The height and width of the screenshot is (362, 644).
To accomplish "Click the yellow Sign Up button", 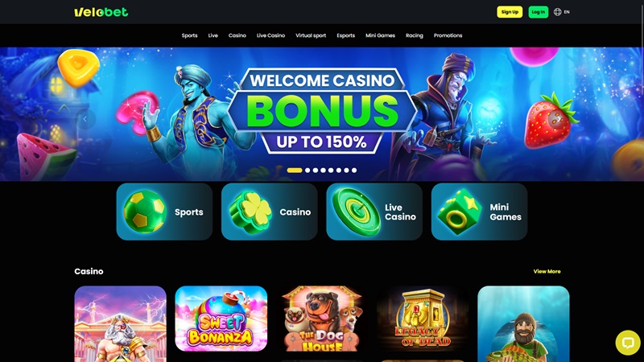I will 510,12.
